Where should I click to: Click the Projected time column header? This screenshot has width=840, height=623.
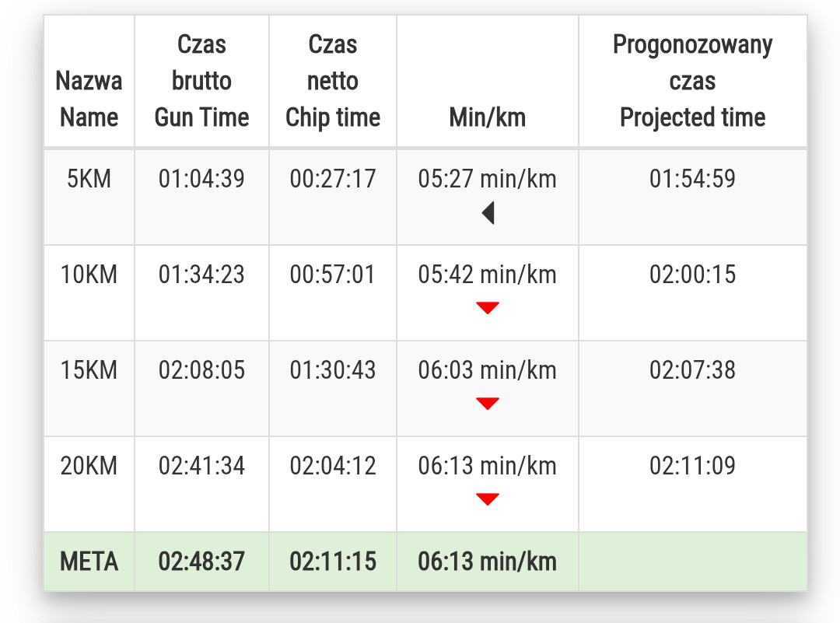[692, 81]
